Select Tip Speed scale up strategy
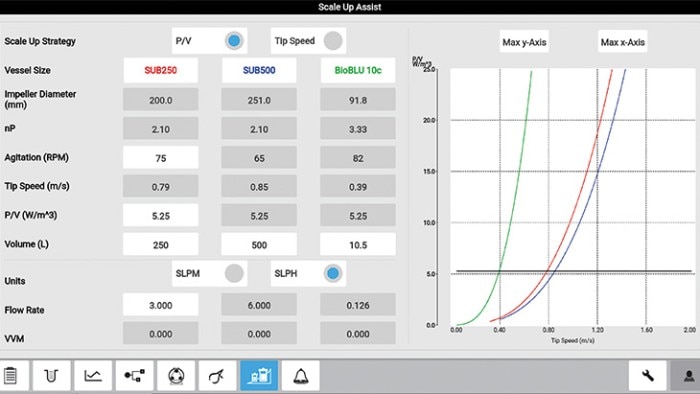The height and width of the screenshot is (394, 700). click(x=308, y=41)
